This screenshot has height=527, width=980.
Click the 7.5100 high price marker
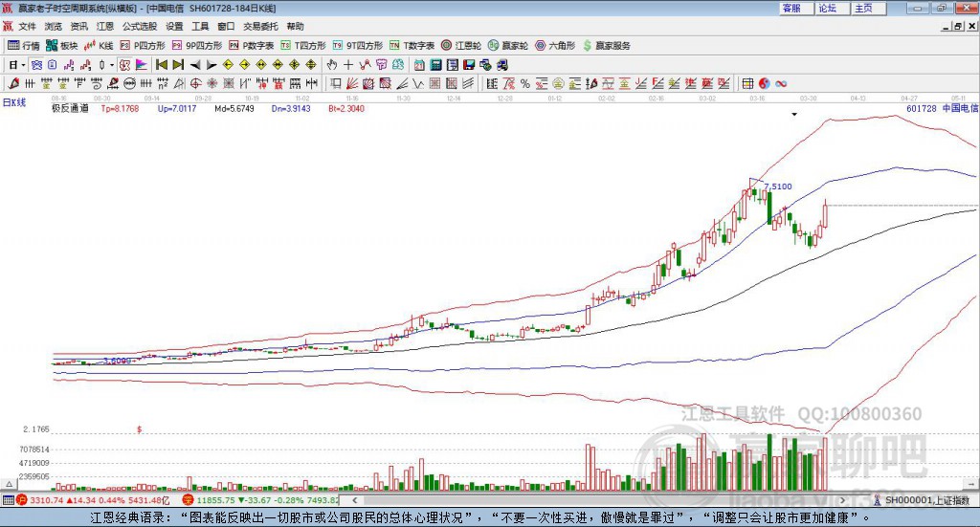click(777, 187)
